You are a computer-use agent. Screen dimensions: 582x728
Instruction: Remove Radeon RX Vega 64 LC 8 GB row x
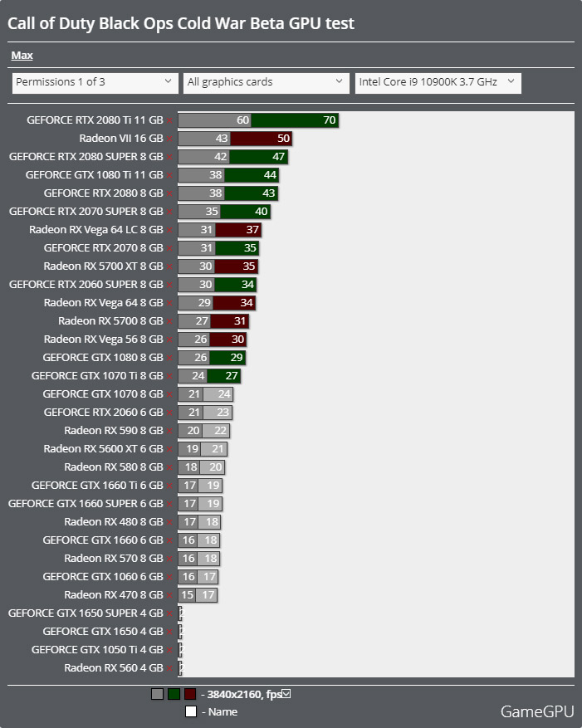(x=169, y=230)
